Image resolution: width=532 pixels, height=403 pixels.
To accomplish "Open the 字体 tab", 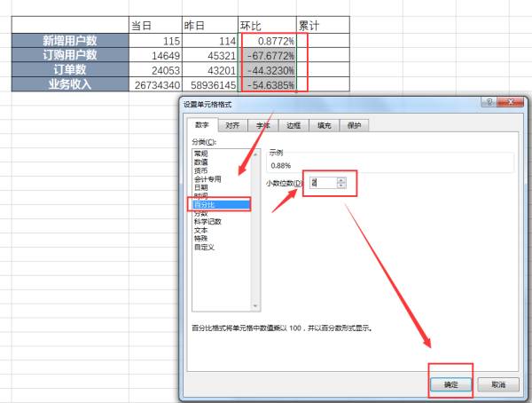I will [263, 126].
